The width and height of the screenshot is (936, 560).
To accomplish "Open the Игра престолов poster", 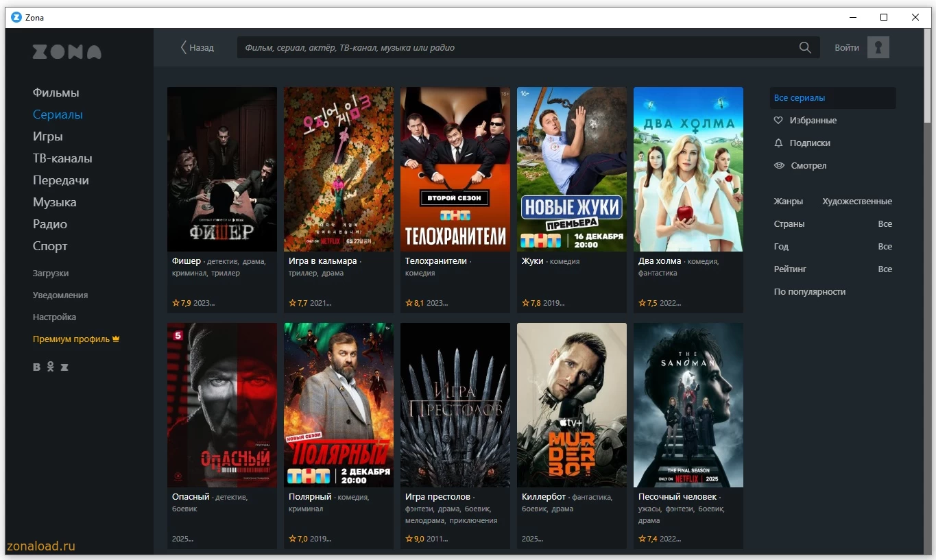I will (455, 405).
